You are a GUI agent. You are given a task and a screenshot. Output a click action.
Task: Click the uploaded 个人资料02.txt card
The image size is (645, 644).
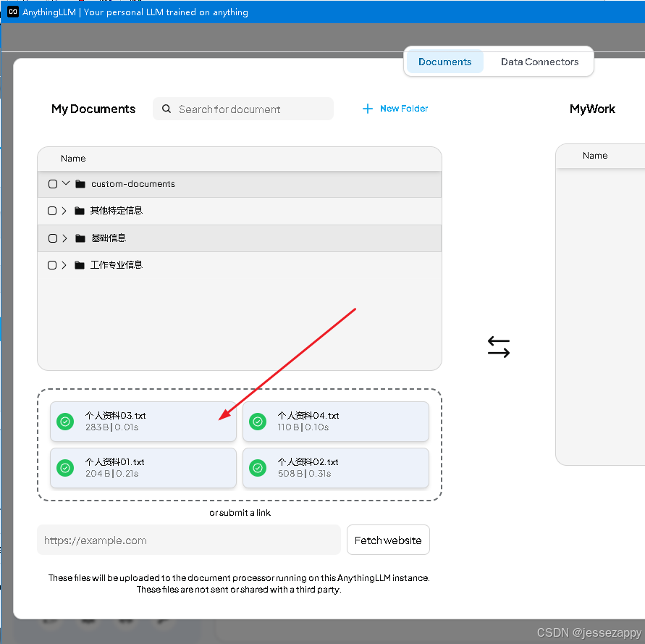[x=336, y=468]
